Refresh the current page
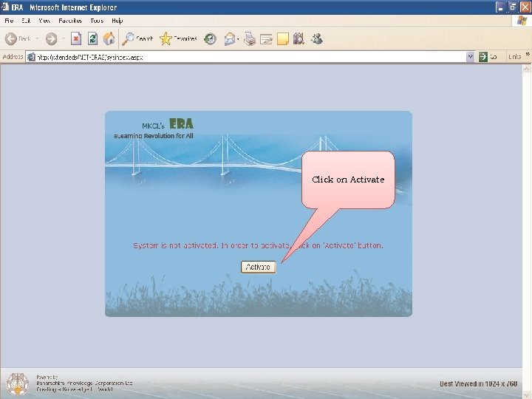Viewport: 532px width, 399px height. click(x=92, y=38)
